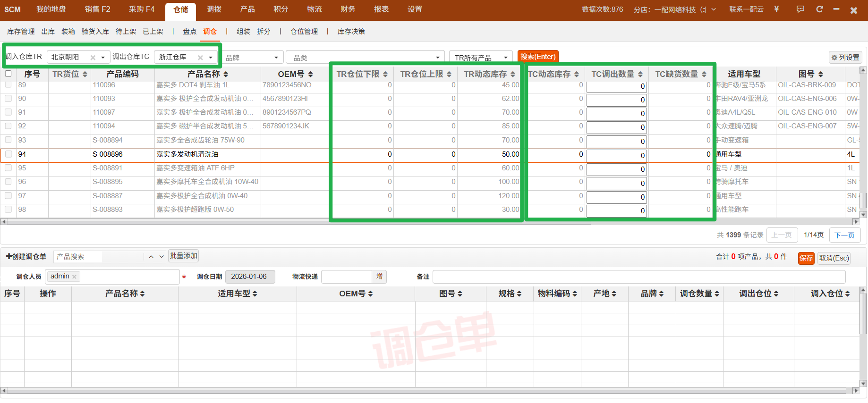Click the 下一页 next page button
The width and height of the screenshot is (868, 403).
pyautogui.click(x=844, y=235)
